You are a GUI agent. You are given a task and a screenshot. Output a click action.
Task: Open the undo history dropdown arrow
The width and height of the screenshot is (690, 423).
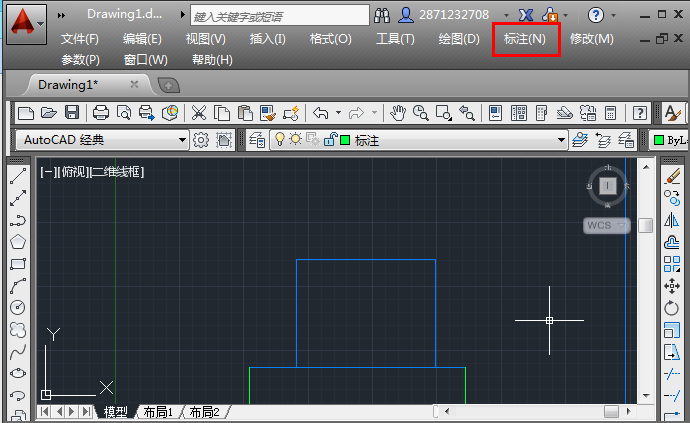tap(338, 113)
